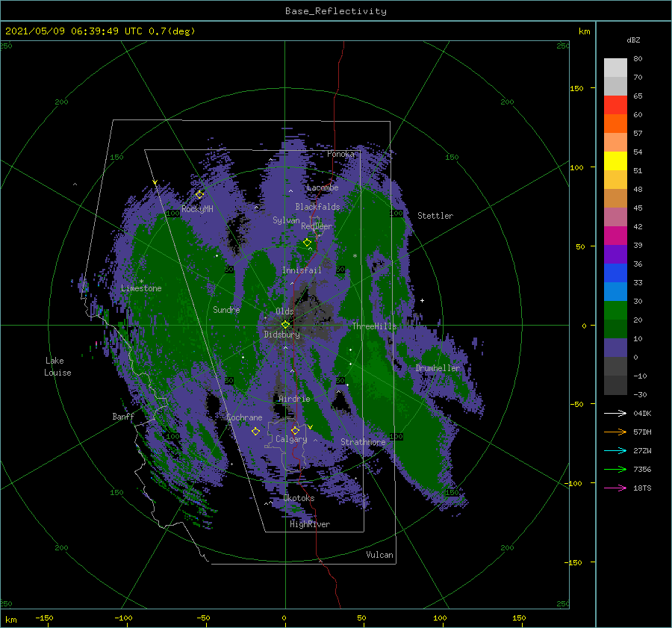Pick the purple 39 dBZ legend swatch
This screenshot has height=628, width=672.
615,255
